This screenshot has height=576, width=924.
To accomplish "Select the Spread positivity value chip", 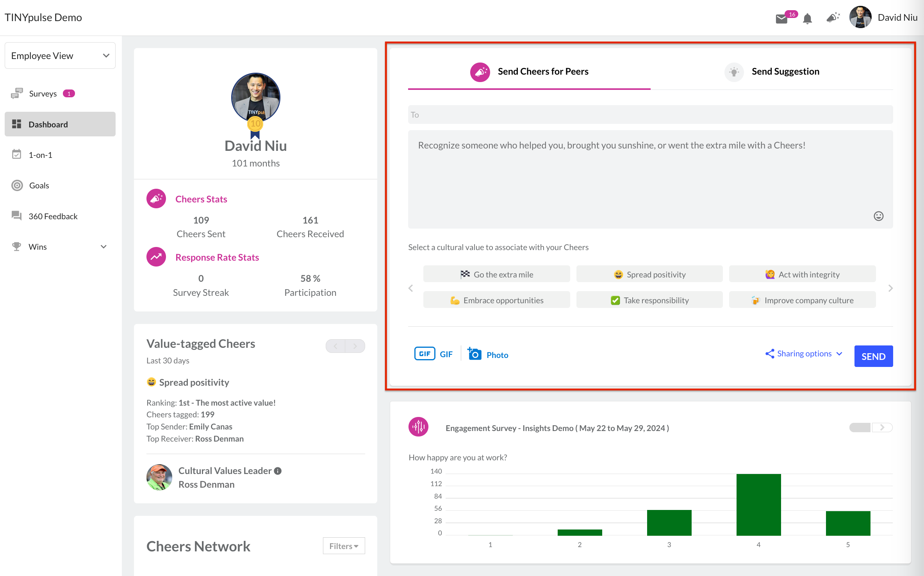I will pyautogui.click(x=649, y=274).
